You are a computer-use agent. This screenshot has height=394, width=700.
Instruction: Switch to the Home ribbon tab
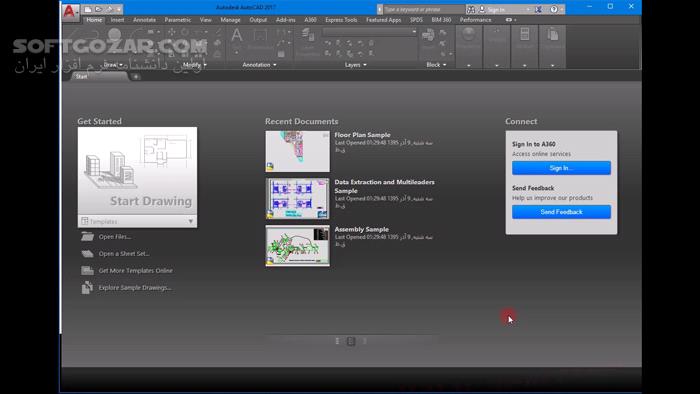coord(94,20)
